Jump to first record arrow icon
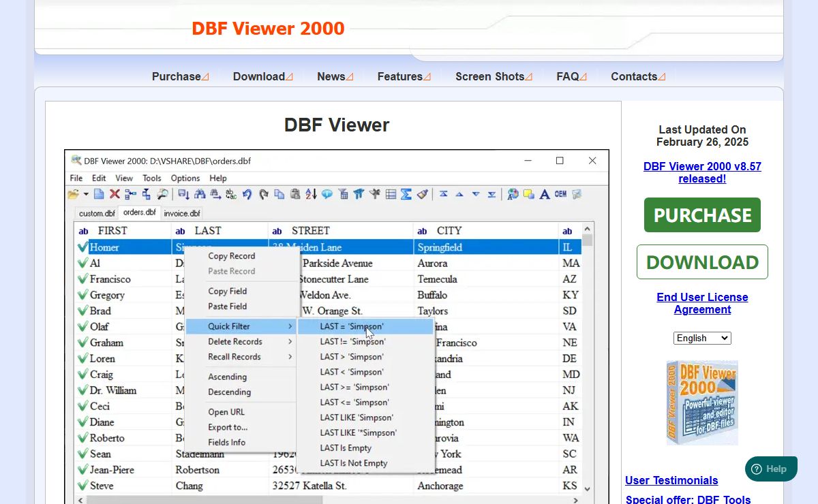Viewport: 818px width, 504px height. (x=444, y=193)
